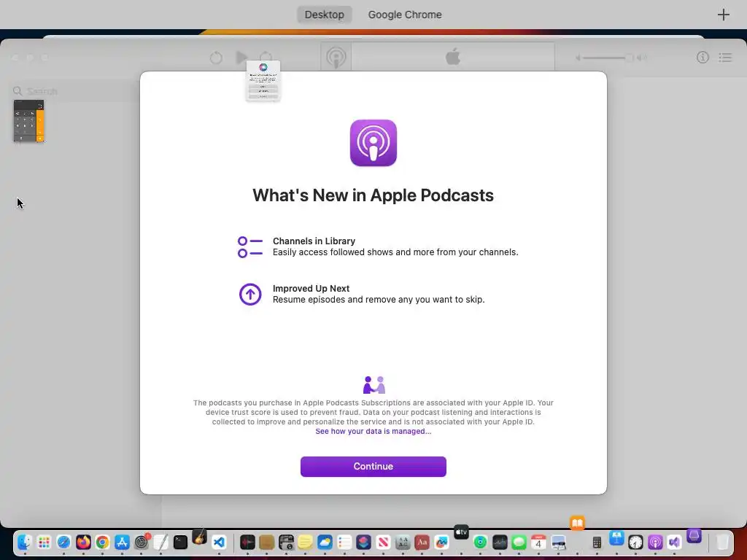Viewport: 747px width, 560px height.
Task: Open TextEdit from the Dock
Action: (x=160, y=542)
